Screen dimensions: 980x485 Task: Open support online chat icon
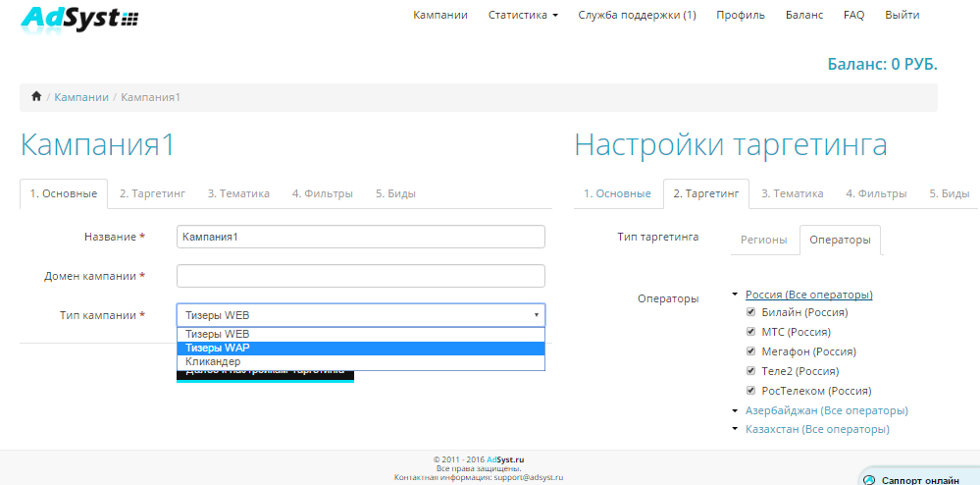(869, 481)
